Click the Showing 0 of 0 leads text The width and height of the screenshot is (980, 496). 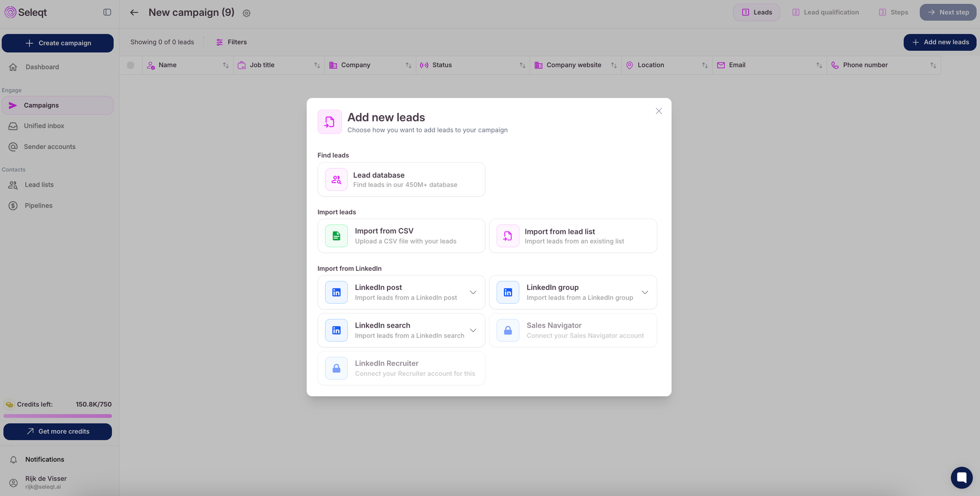coord(162,42)
